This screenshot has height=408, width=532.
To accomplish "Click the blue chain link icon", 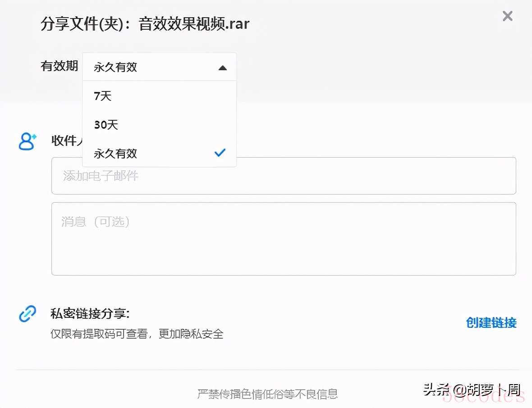I will [x=27, y=314].
